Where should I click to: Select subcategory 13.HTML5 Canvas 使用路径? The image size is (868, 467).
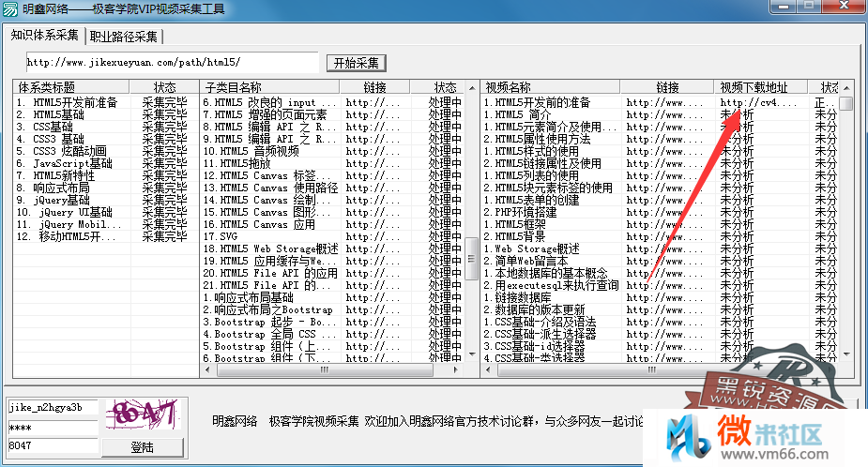[270, 188]
